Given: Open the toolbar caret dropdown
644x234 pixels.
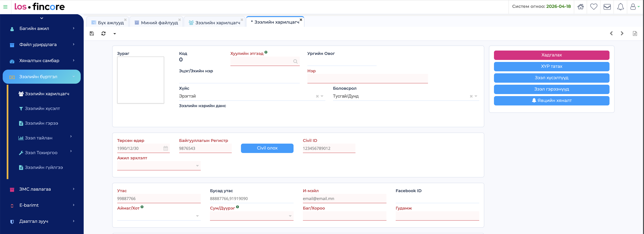Looking at the screenshot, I should (115, 34).
